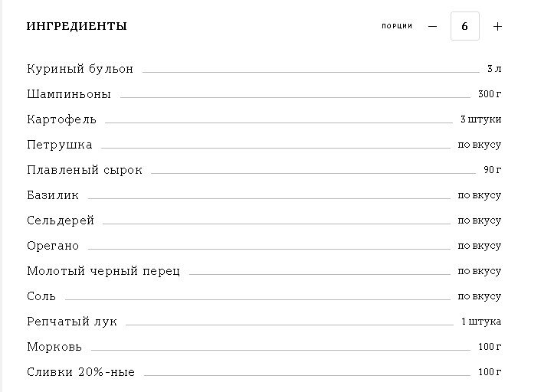Click the Морковь ingredient name
Screen dimensions: 554x392
[x=54, y=347]
